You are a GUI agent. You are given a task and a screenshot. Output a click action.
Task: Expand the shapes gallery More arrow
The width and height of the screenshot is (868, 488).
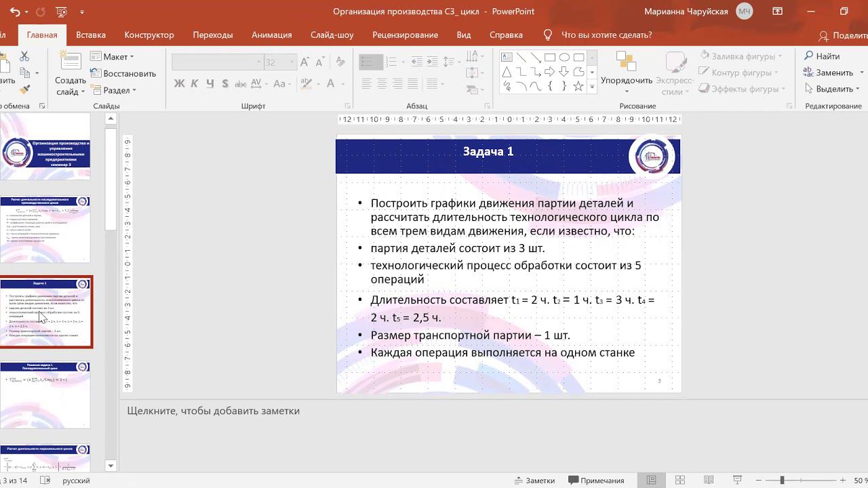coord(592,87)
